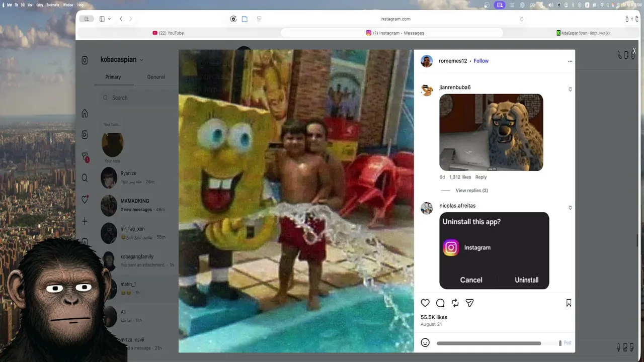Screen dimensions: 644x362
Task: Click the Instagram logo in the sidebar
Action: (85, 60)
